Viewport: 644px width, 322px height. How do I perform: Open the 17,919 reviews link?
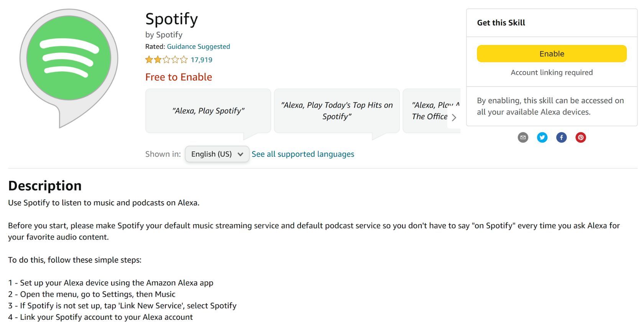point(202,59)
